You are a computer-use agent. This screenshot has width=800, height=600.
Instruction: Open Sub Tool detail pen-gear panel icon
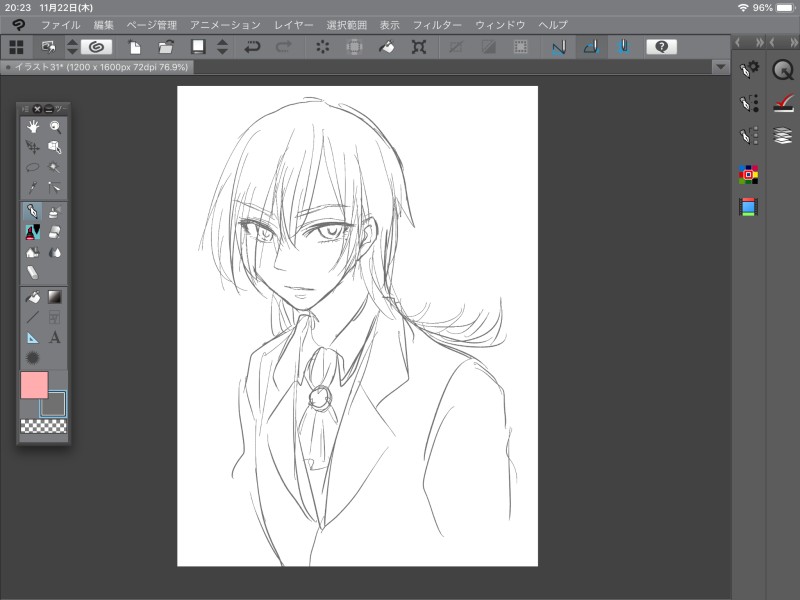(x=749, y=70)
